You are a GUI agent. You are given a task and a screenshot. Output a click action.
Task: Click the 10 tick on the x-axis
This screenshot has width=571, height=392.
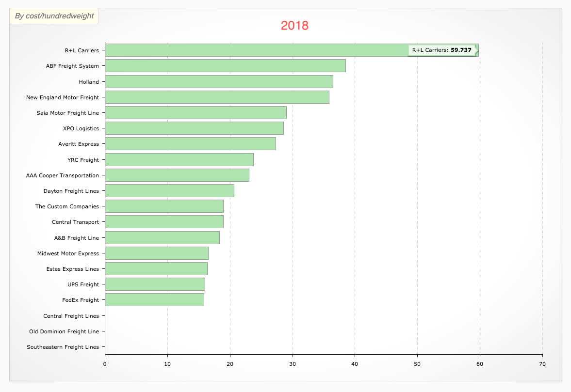pyautogui.click(x=167, y=364)
